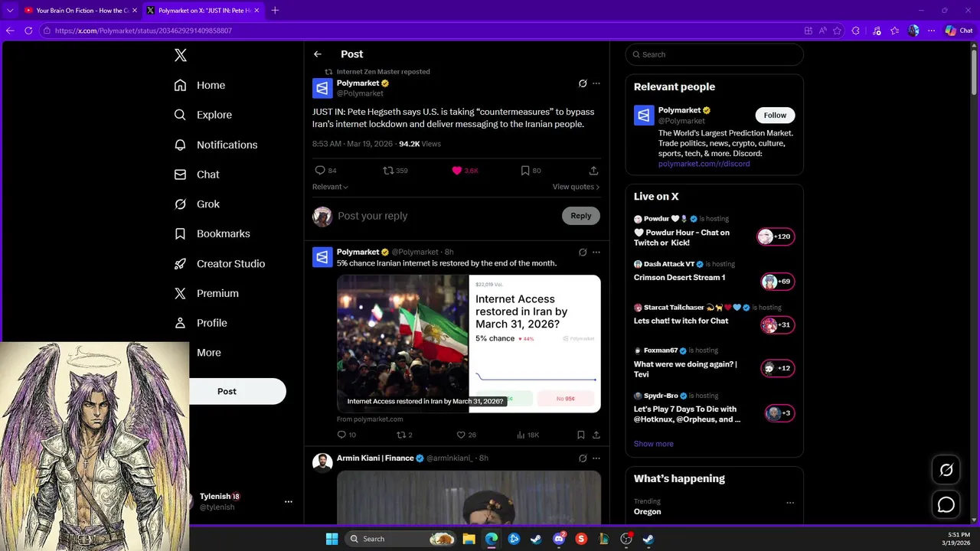Open the Premium page
This screenshot has width=980, height=551.
tap(206, 293)
